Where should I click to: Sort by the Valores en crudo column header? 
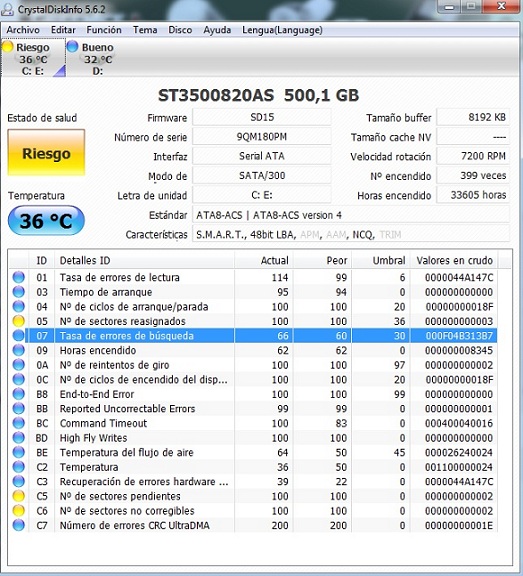coord(454,260)
